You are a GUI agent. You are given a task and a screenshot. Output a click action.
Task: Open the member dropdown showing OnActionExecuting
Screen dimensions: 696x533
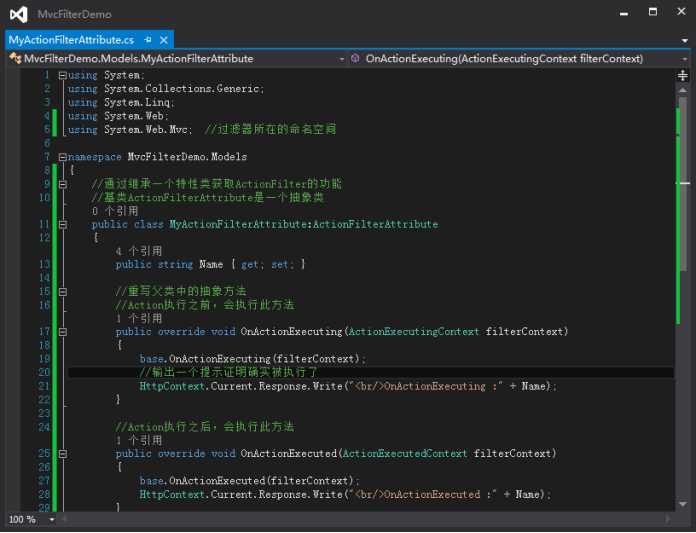click(518, 59)
